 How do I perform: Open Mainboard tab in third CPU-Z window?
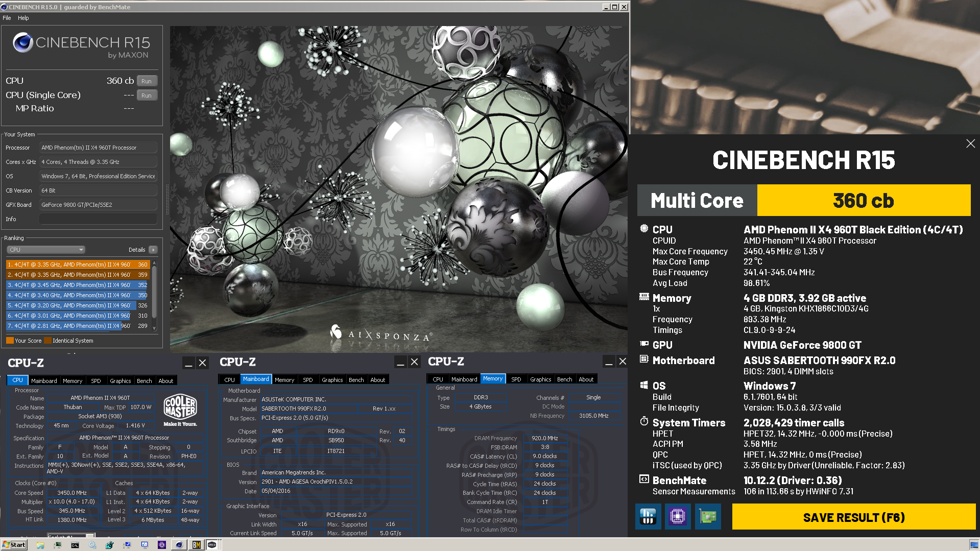point(464,379)
